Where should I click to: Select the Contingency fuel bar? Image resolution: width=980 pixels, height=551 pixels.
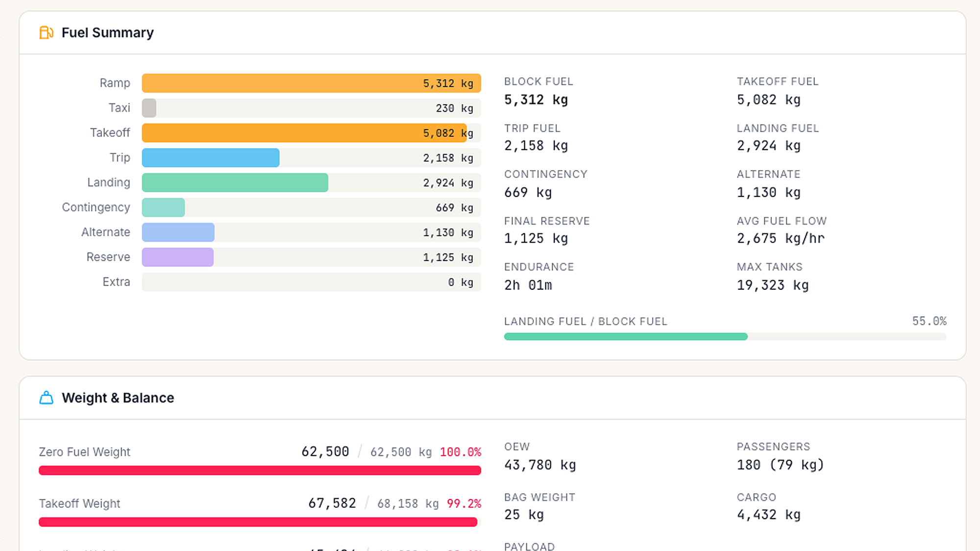tap(164, 207)
